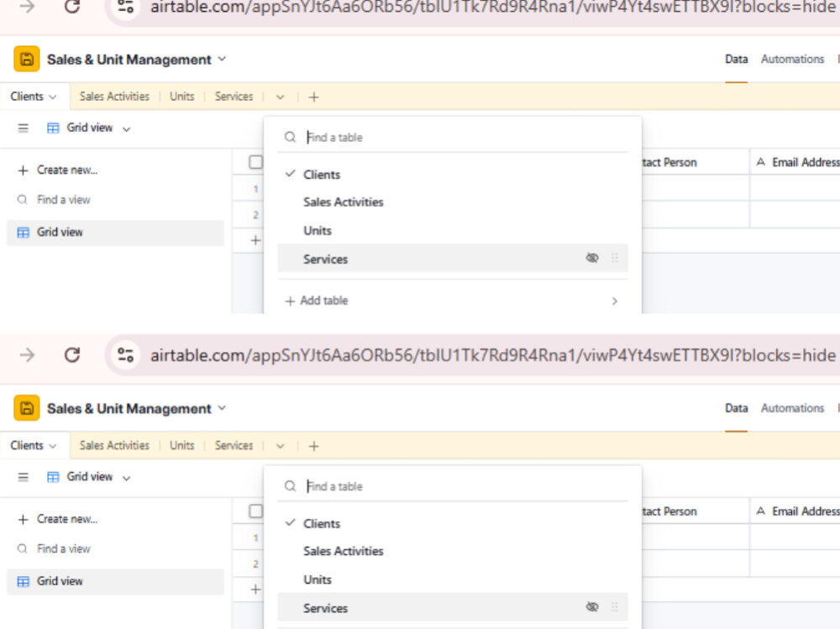Click the reload icon in the lower browser bar
Viewport: 840px width, 629px height.
tap(72, 354)
